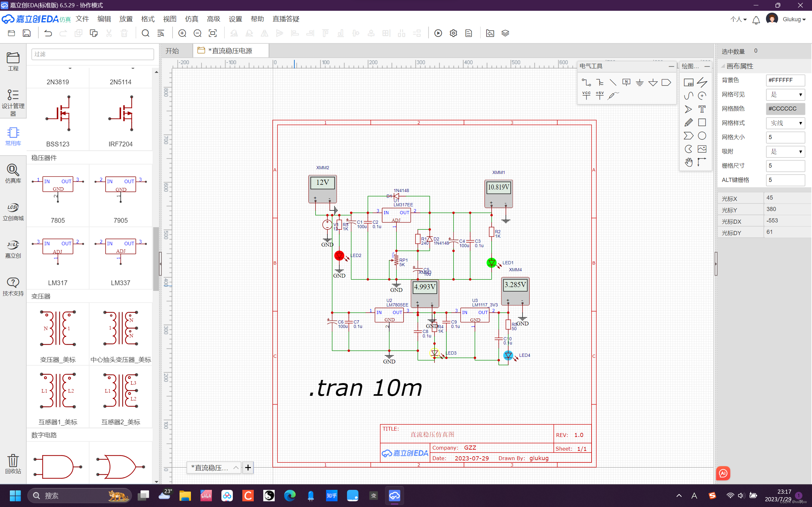Add a new schematic sheet with plus button
The image size is (812, 507).
pos(248,467)
